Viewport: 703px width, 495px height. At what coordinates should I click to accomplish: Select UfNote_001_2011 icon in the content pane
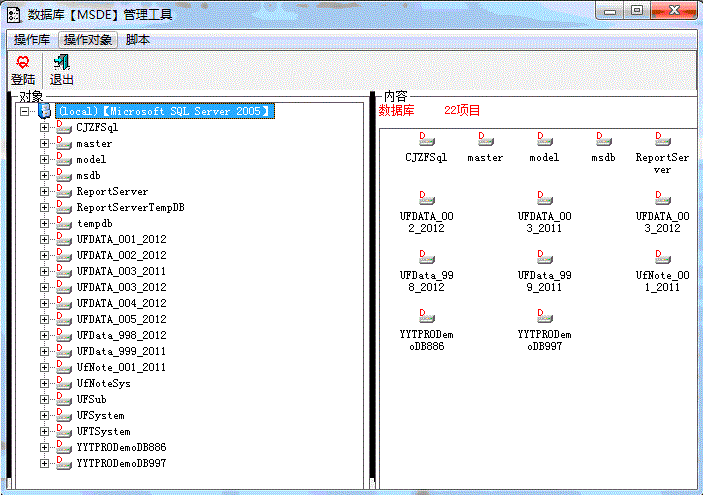662,257
